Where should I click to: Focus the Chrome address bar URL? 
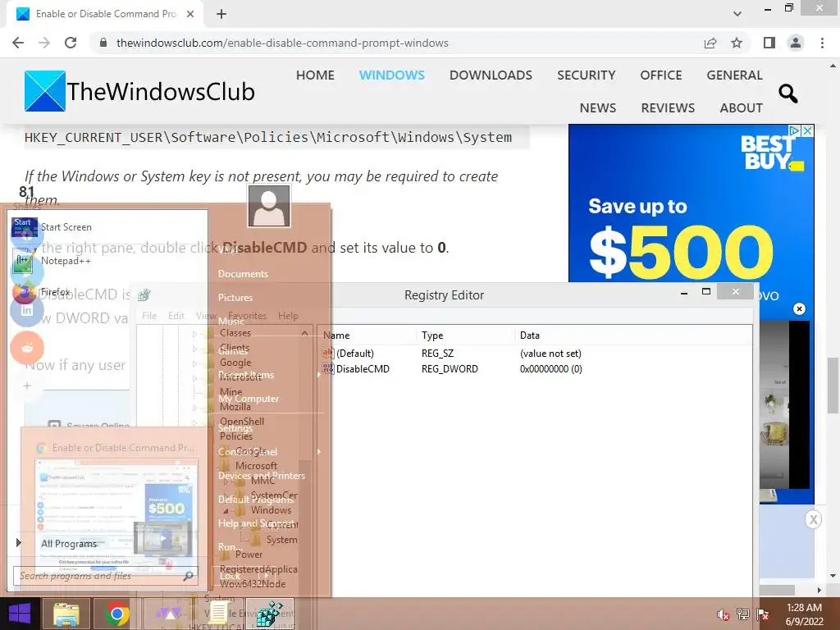282,43
